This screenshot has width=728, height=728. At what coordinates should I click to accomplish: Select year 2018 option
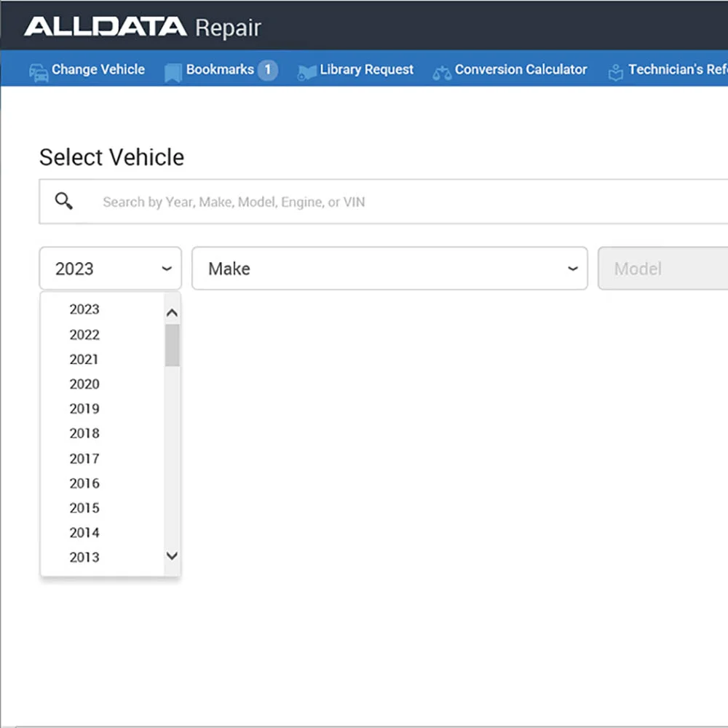click(84, 434)
